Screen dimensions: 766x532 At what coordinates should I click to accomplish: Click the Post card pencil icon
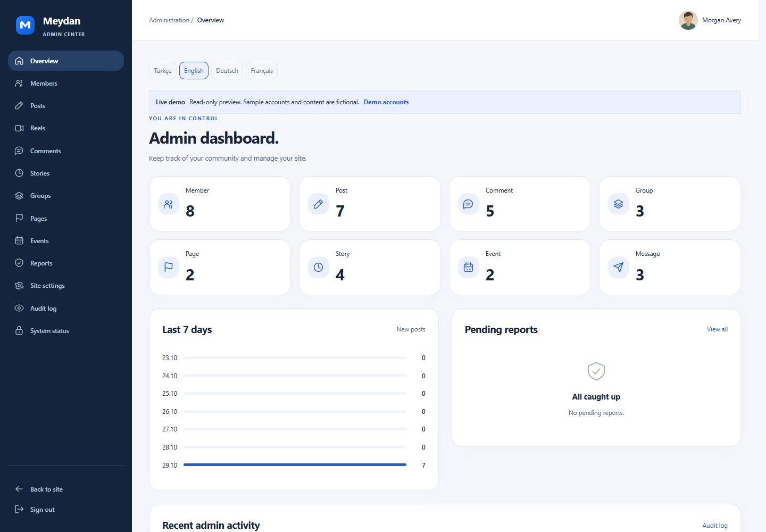(319, 204)
